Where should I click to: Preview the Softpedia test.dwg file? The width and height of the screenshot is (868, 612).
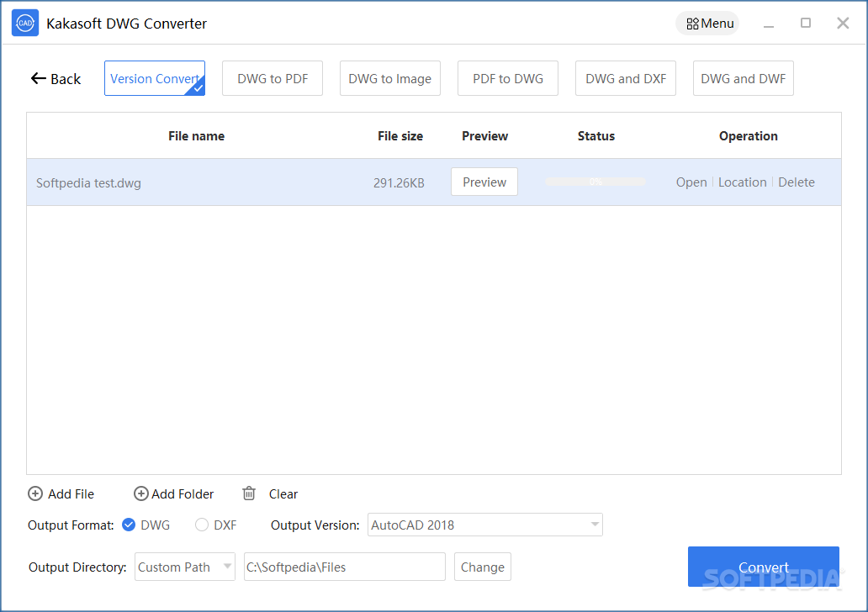[484, 182]
